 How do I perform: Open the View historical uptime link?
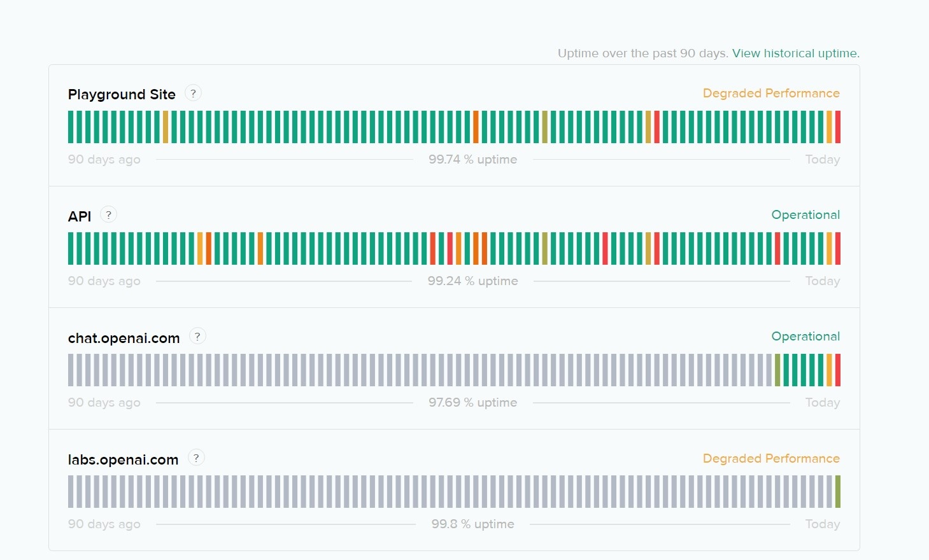[795, 53]
